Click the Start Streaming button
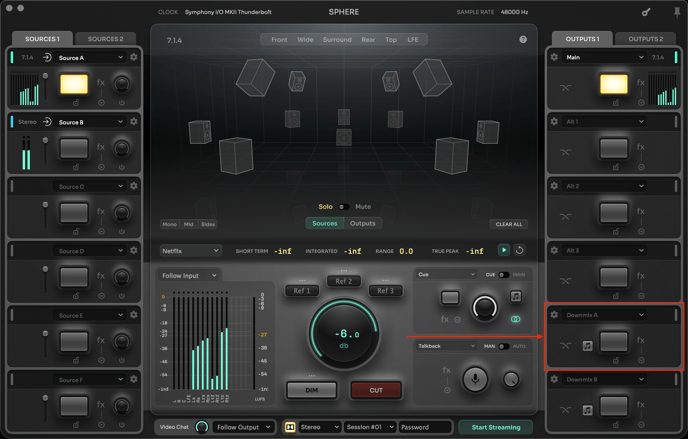Viewport: 688px width, 439px height. [x=496, y=427]
